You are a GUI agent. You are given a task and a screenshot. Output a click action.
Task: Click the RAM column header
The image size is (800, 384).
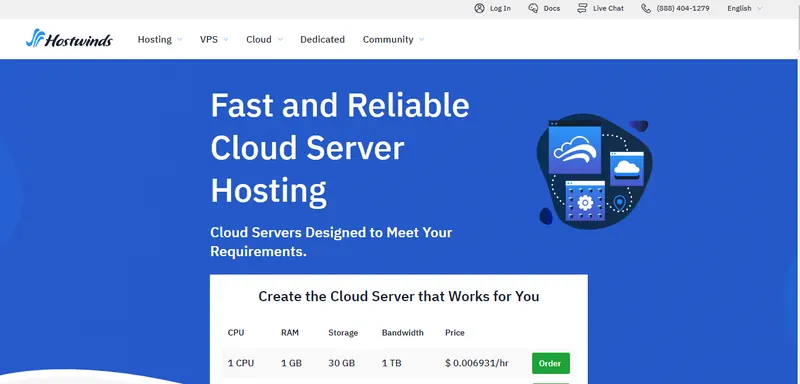pos(290,332)
